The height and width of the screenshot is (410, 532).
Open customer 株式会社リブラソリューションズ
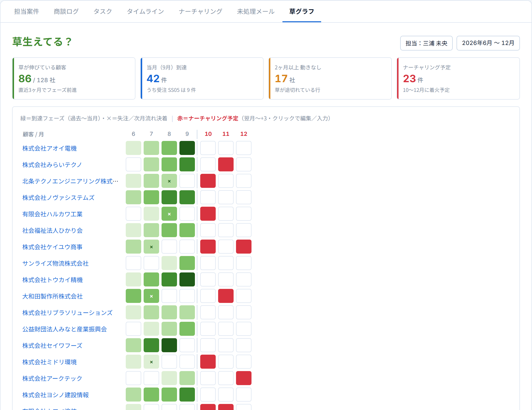coord(67,313)
